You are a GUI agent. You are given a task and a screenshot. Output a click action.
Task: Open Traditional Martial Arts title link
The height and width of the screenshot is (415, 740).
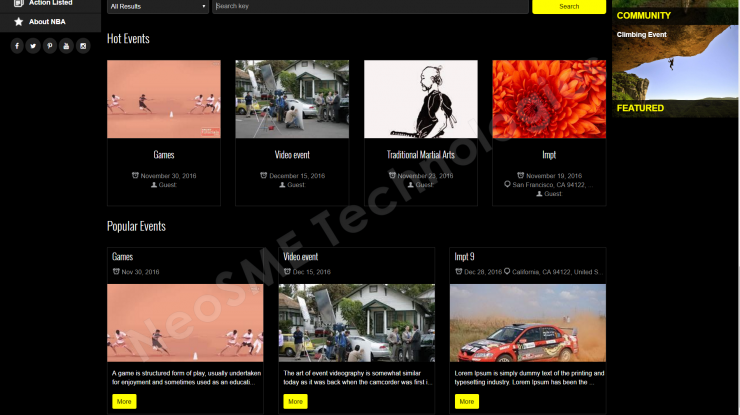420,155
